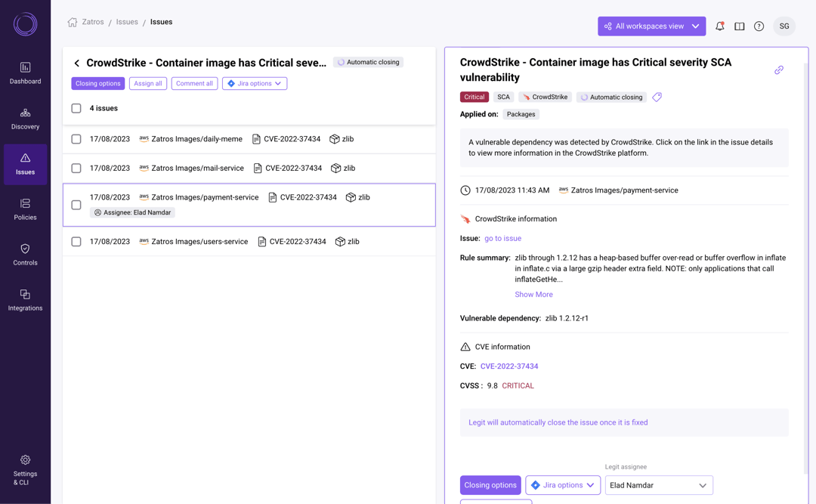816x504 pixels.
Task: Click Show More in the rule summary
Action: click(x=533, y=294)
